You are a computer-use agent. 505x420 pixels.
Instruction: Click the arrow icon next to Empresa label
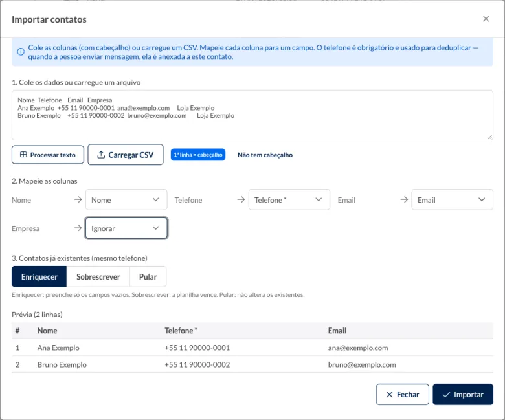tap(78, 228)
